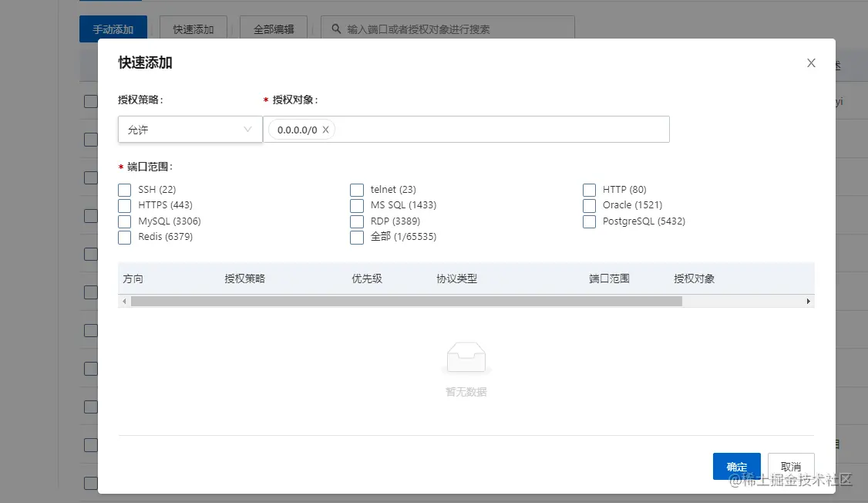Check the PostgreSQL (5432) port checkbox

click(589, 221)
